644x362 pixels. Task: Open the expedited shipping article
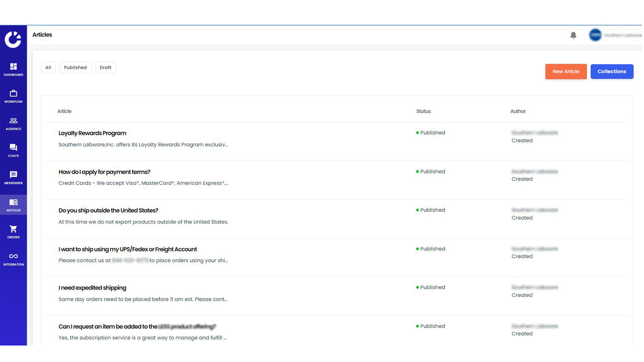(x=92, y=287)
